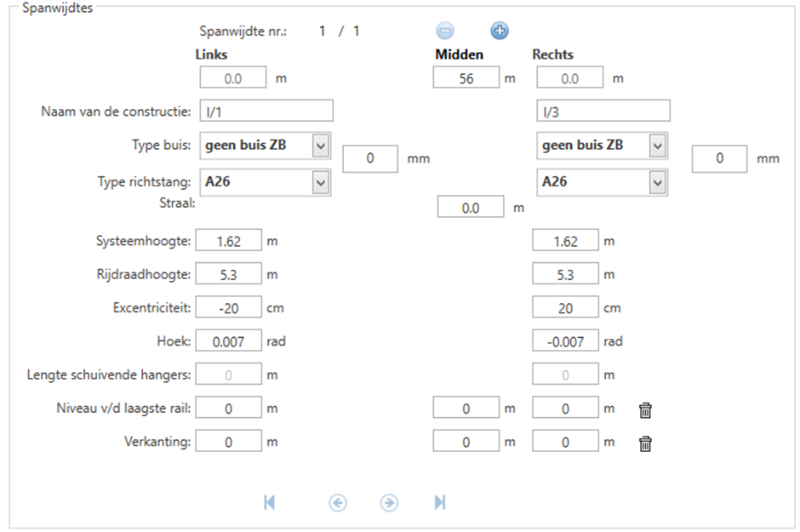Select the left construction name field I/1
800x532 pixels.
pos(266,112)
